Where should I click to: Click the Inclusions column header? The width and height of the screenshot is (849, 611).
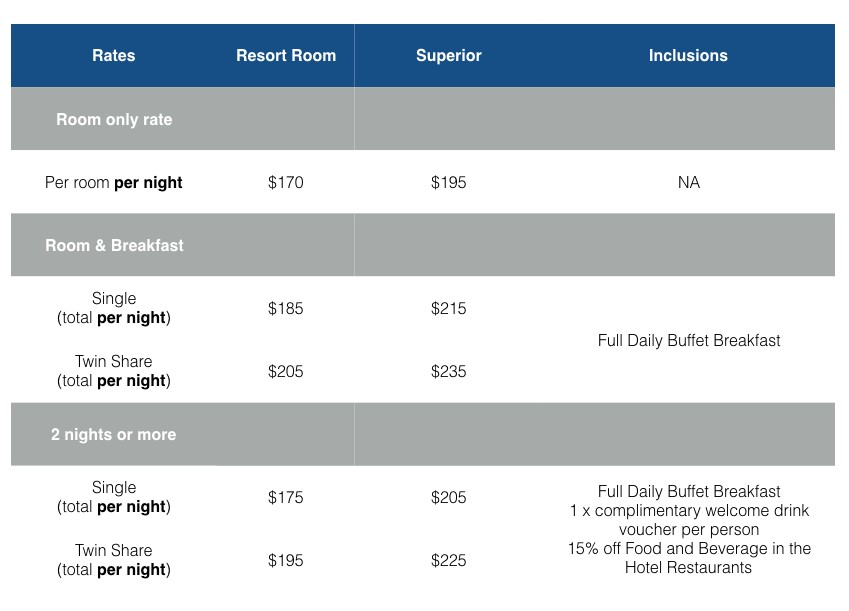point(688,56)
